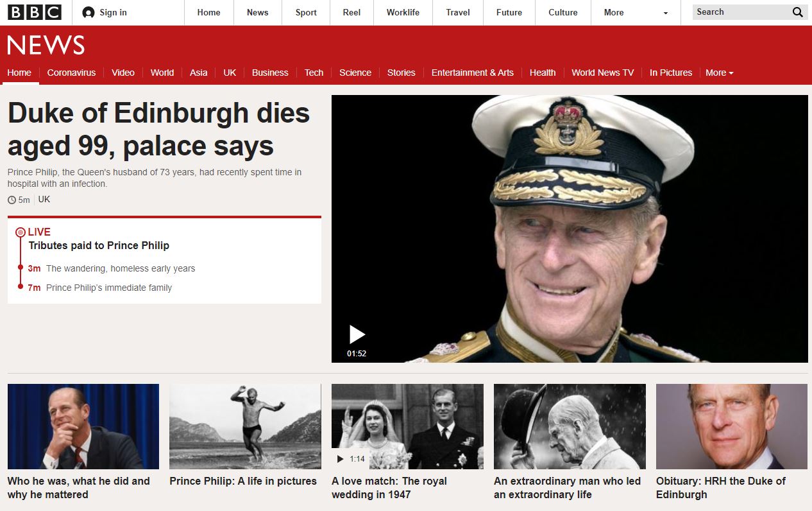Expand the News navigation More menu
Screen dimensions: 812x511
point(719,73)
